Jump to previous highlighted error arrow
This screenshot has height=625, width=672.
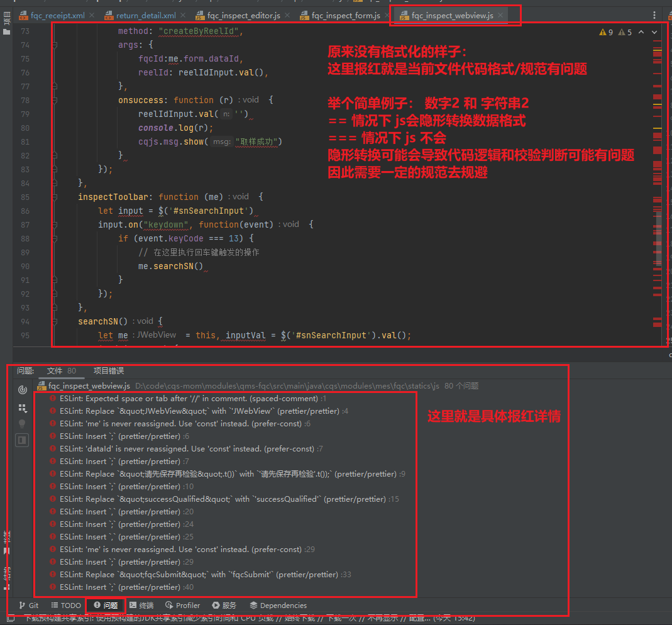point(641,32)
